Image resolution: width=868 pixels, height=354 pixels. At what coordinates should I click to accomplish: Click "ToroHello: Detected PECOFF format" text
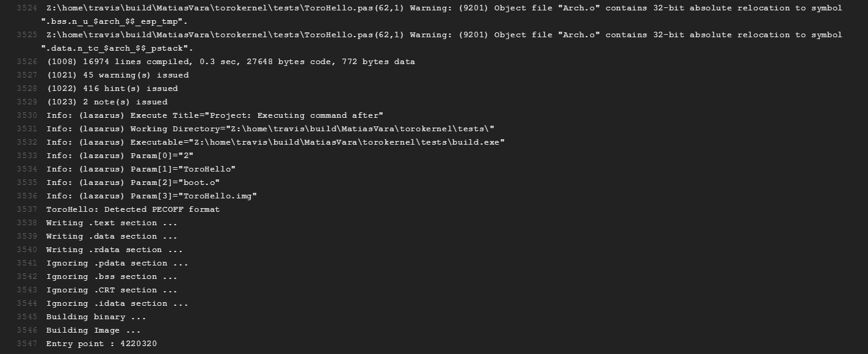pos(133,209)
